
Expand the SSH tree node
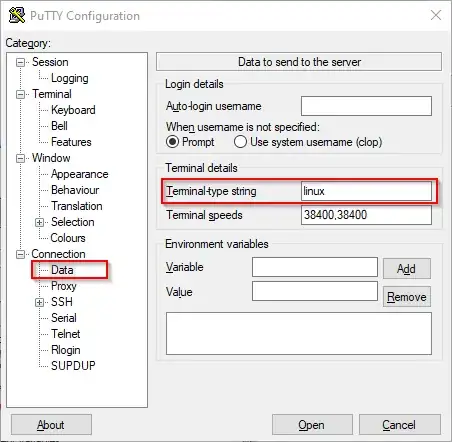(x=39, y=302)
